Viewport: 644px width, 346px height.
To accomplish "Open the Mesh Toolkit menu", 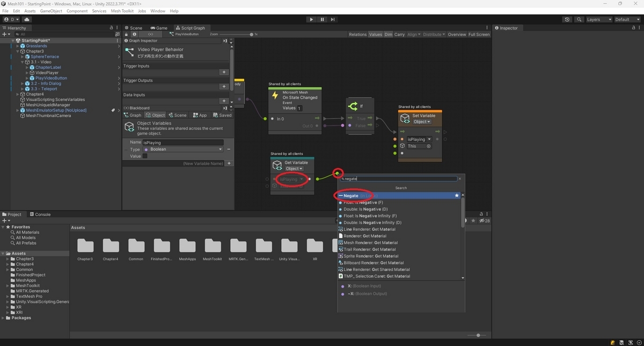I will pyautogui.click(x=121, y=11).
